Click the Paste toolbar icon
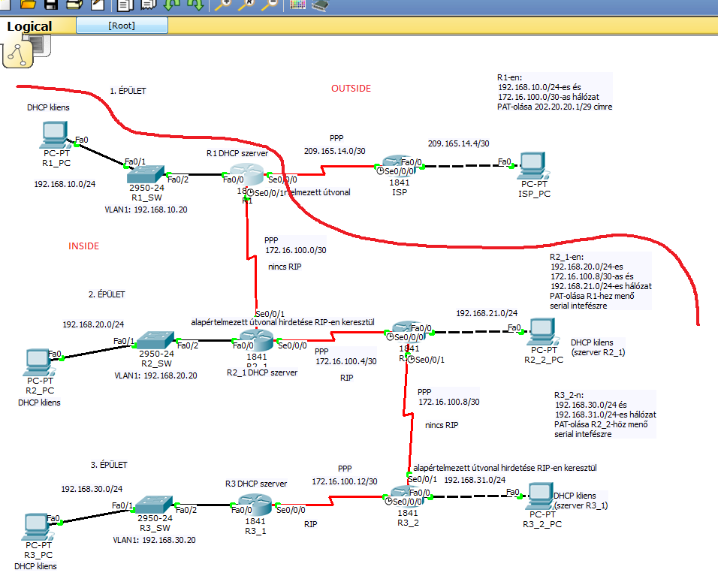 pos(149,5)
